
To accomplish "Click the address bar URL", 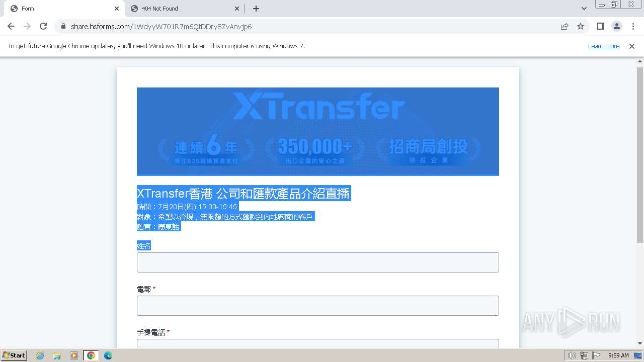I will pyautogui.click(x=161, y=27).
